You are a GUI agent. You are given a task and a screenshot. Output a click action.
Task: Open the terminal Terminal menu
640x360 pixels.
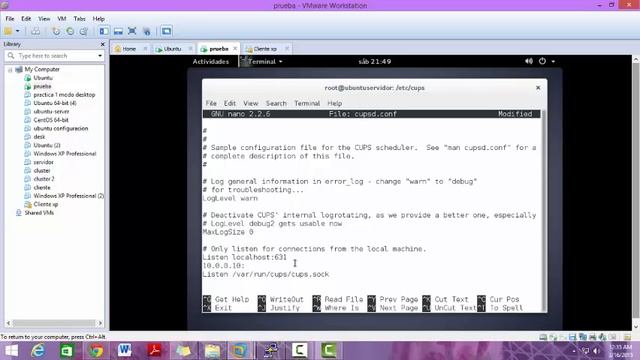point(307,103)
